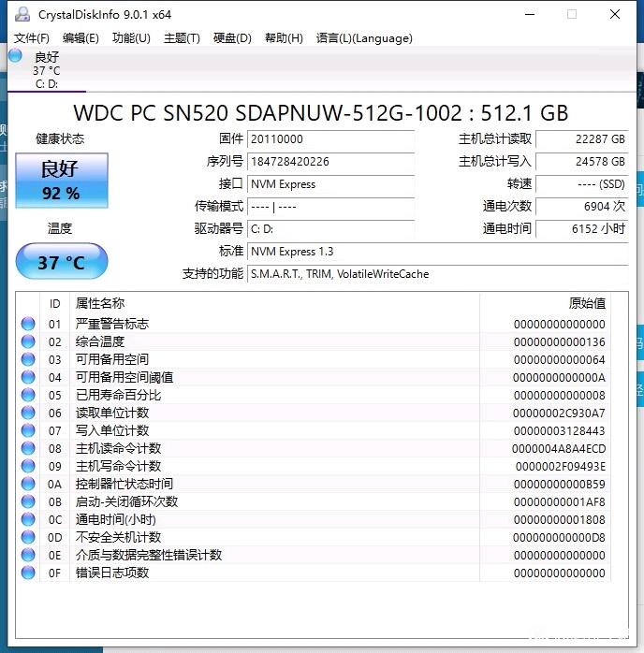Click status orb for attribute 05 已用寿命百分比
This screenshot has width=644, height=653.
pos(28,395)
